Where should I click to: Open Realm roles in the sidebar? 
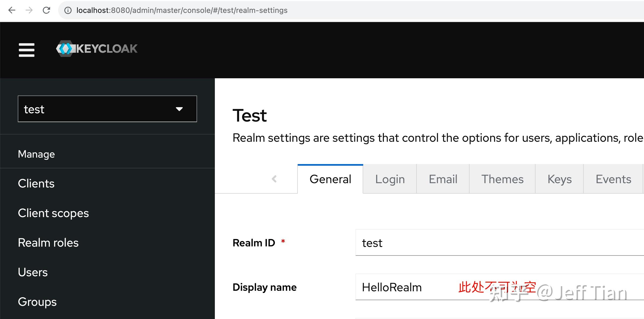(x=48, y=243)
